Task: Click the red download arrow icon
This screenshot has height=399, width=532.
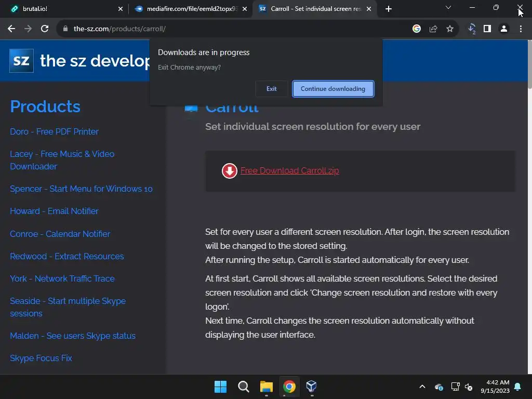Action: coord(229,170)
